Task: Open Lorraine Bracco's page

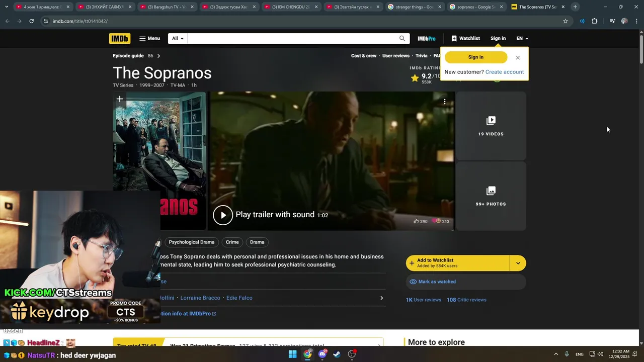Action: (200, 298)
